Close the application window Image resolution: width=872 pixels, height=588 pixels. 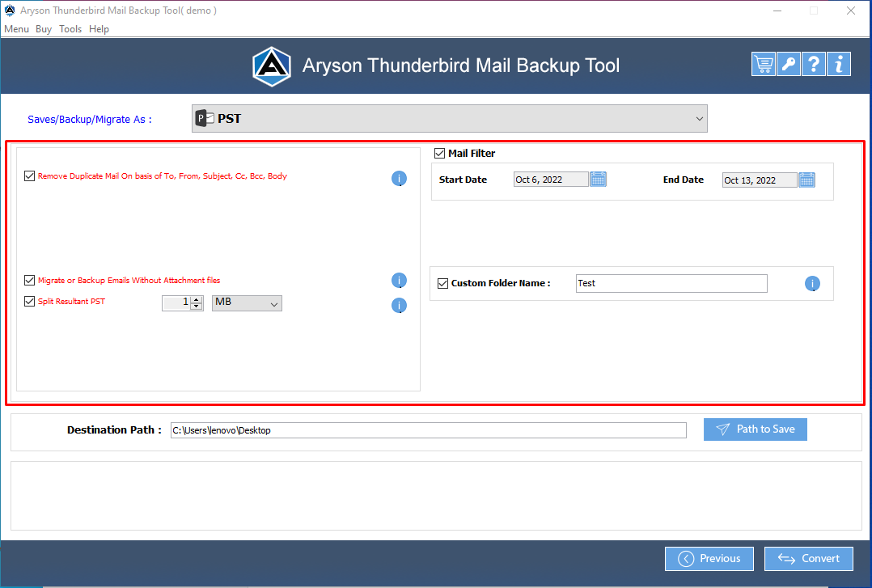click(850, 11)
